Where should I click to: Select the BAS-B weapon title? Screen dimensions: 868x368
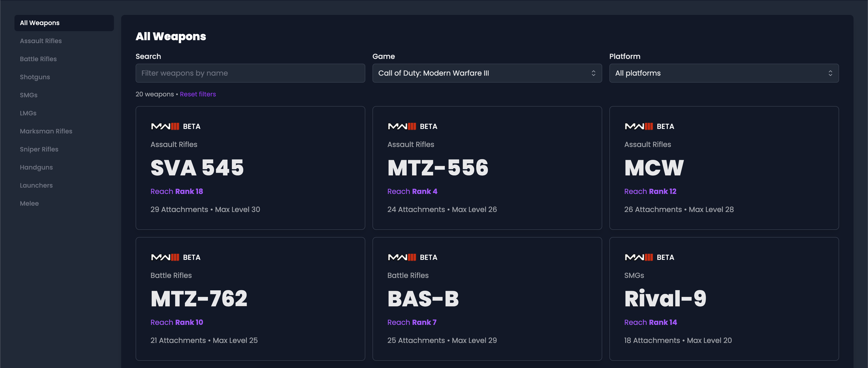pos(423,299)
